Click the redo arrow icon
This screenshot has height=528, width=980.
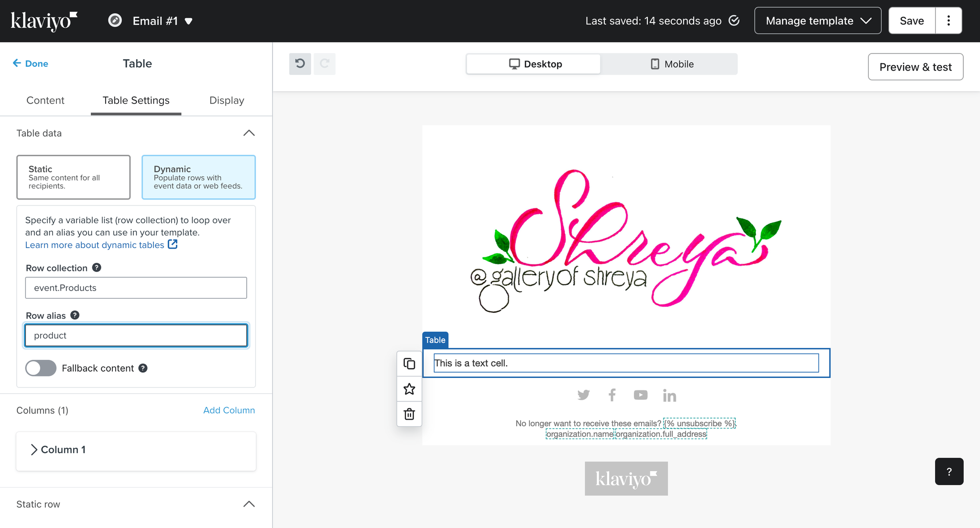tap(325, 64)
